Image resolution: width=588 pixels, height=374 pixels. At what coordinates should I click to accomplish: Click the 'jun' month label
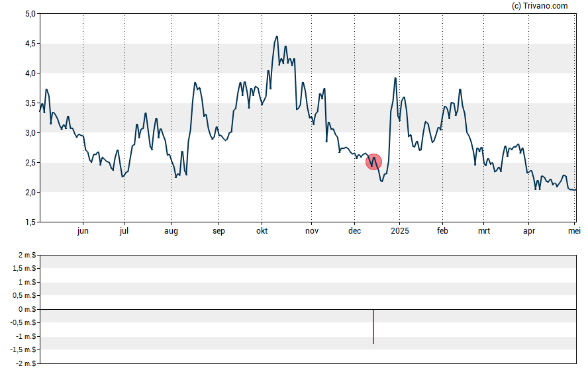83,231
